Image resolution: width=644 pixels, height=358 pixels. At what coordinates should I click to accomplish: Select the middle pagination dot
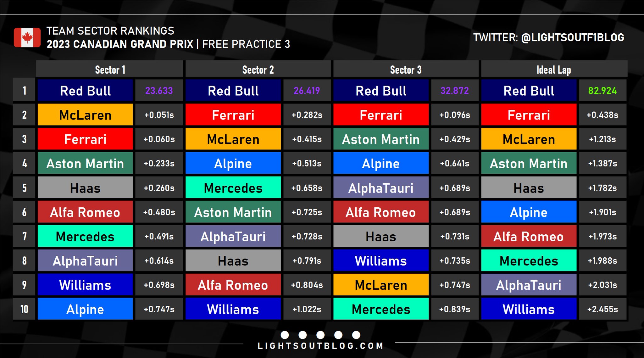coord(320,335)
